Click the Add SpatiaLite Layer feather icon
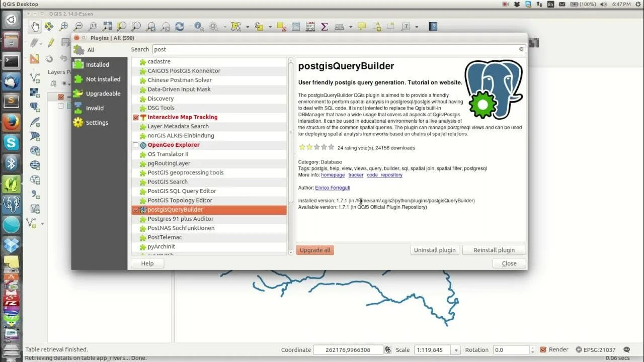Image resolution: width=644 pixels, height=362 pixels. coord(35,122)
